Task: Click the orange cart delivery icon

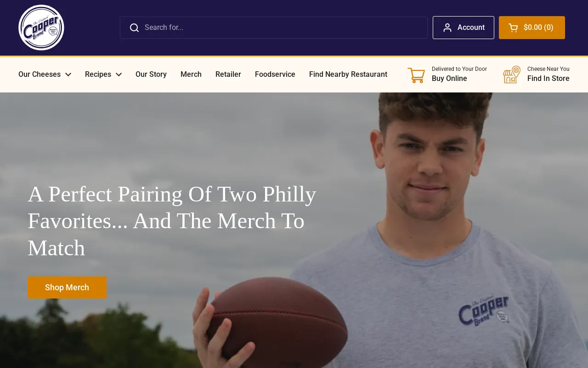Action: click(x=416, y=75)
